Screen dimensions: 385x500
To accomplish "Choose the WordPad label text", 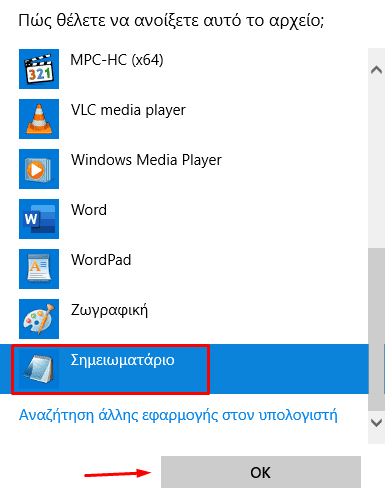I will click(101, 260).
